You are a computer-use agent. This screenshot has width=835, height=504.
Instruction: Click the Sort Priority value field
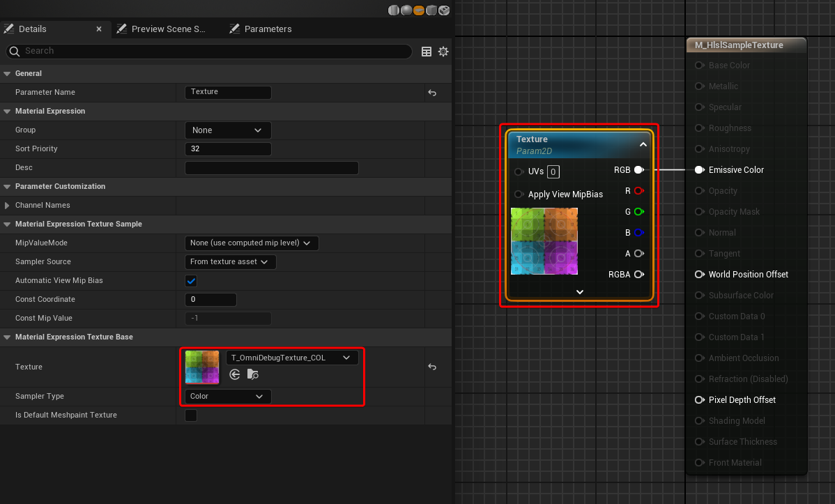pyautogui.click(x=227, y=149)
